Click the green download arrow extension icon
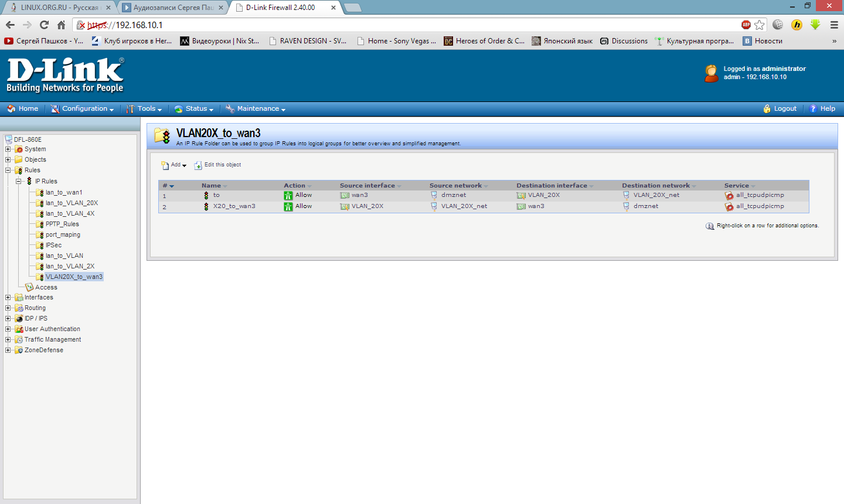 [x=815, y=25]
